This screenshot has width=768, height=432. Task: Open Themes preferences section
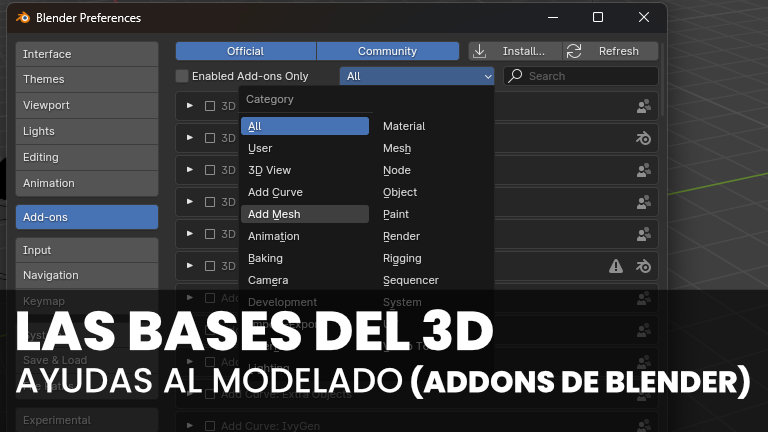point(87,79)
